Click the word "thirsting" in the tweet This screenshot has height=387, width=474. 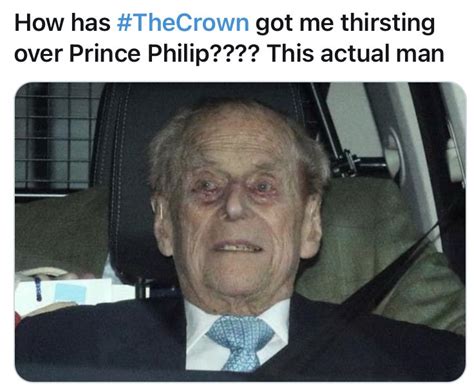coord(388,23)
